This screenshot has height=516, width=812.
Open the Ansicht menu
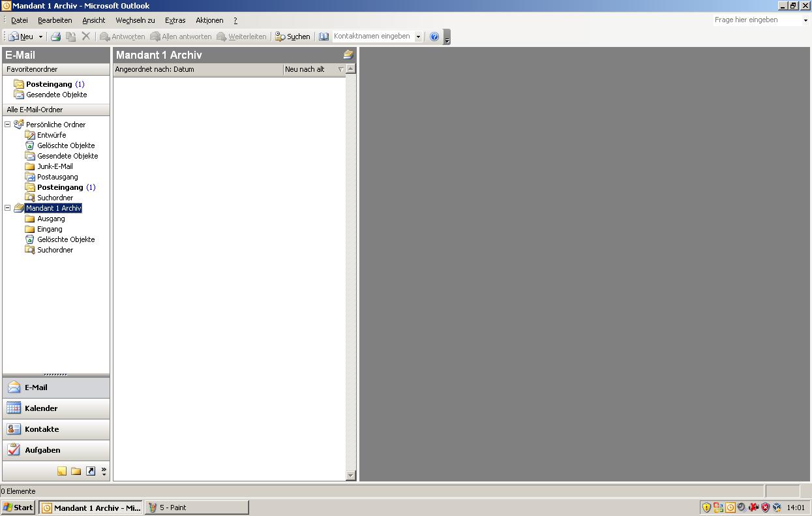(x=94, y=20)
